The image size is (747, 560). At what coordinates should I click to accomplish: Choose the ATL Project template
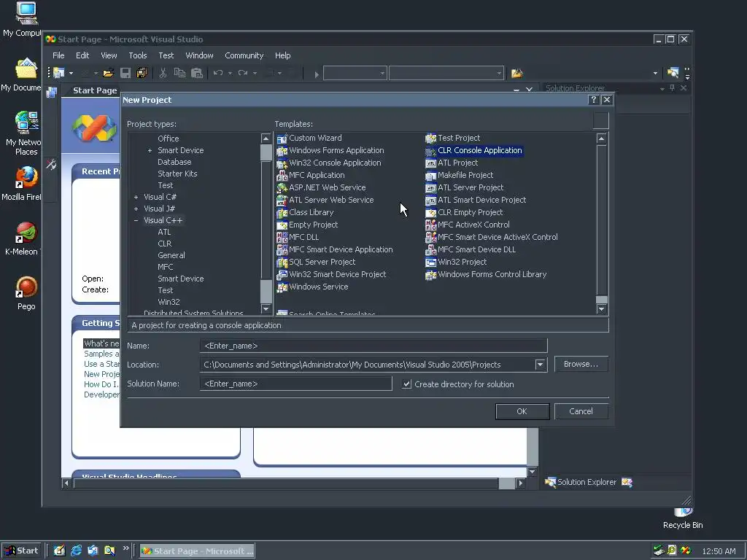coord(452,163)
